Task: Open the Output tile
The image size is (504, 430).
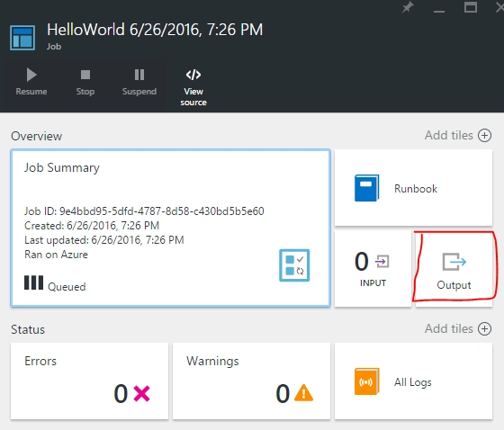Action: (x=454, y=268)
